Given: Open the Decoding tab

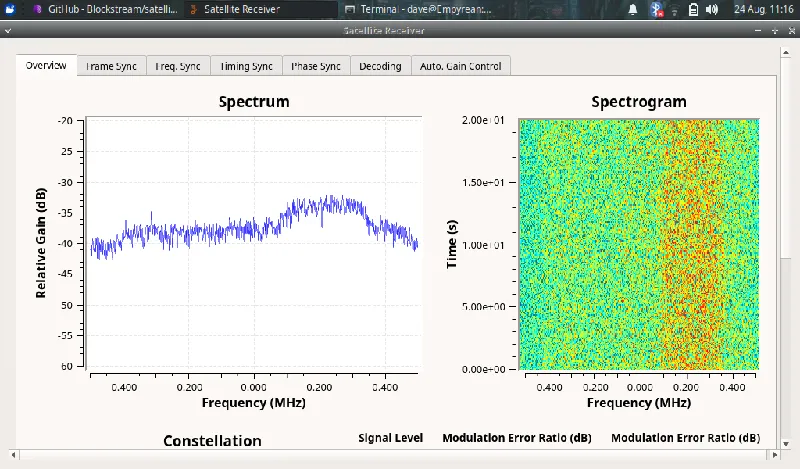Looking at the screenshot, I should pos(380,66).
